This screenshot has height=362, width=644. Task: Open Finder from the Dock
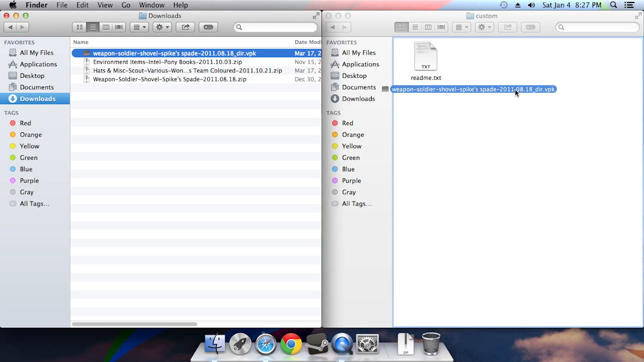click(x=215, y=344)
